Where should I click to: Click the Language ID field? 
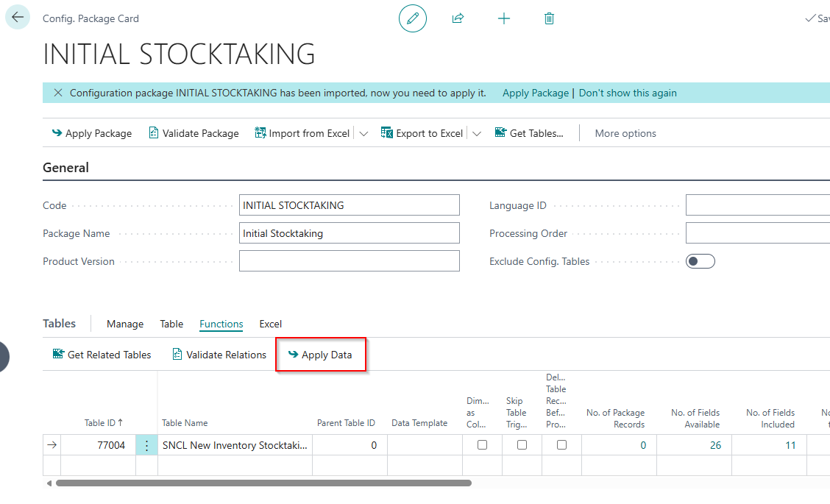point(757,205)
